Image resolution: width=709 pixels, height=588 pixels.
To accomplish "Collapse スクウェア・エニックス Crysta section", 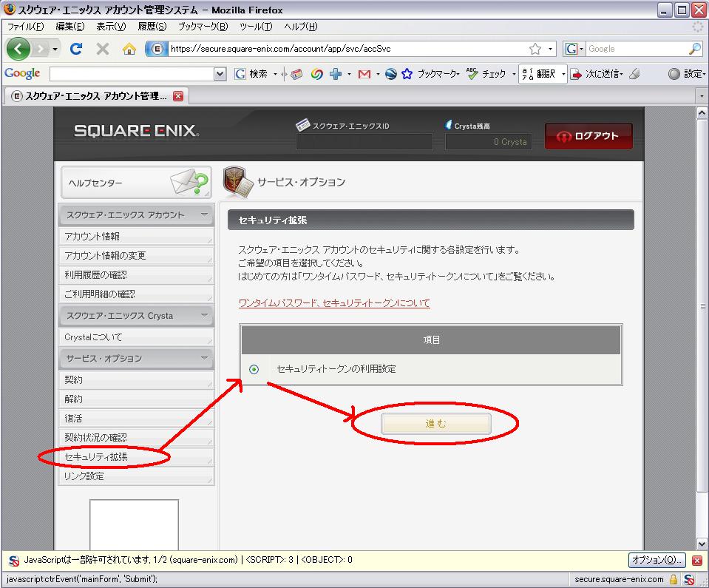I will pyautogui.click(x=204, y=315).
